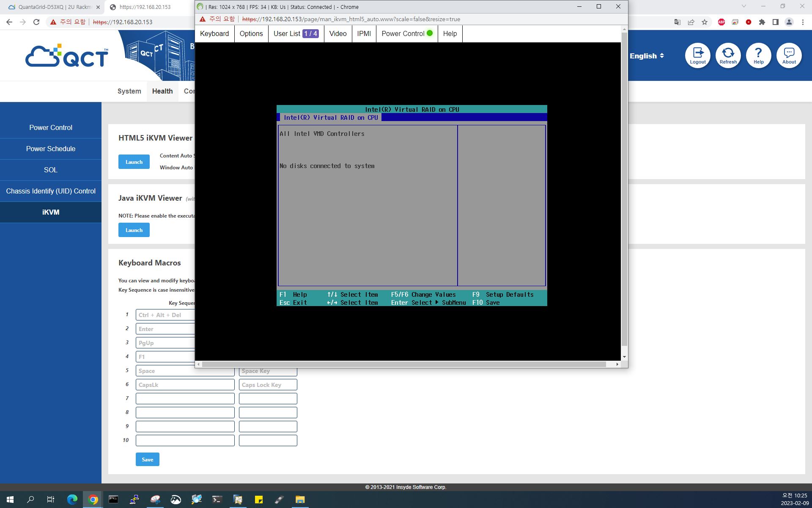
Task: Click the iKVM window horizontal scrollbar
Action: pyautogui.click(x=404, y=364)
